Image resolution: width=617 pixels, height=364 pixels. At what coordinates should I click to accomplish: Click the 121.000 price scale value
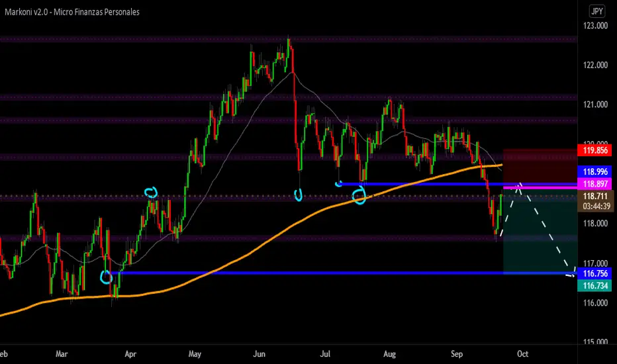click(x=595, y=105)
